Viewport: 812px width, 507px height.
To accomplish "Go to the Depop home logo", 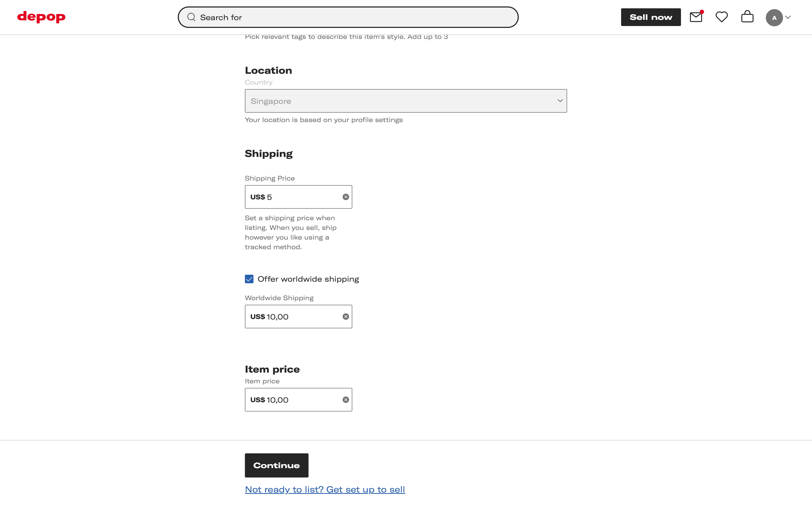I will click(x=41, y=17).
